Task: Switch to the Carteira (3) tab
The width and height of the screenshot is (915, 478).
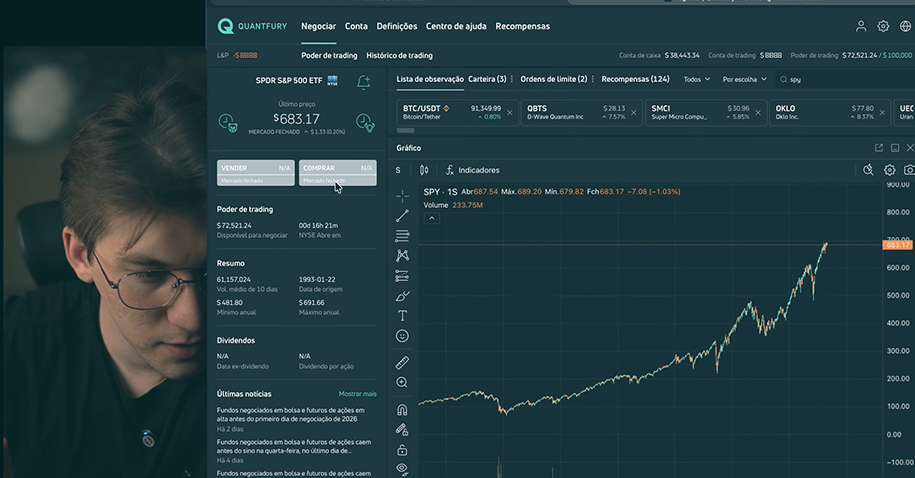Action: pos(487,79)
